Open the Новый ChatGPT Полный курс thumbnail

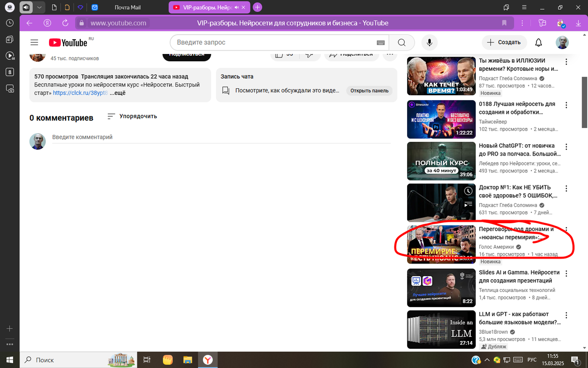coord(441,161)
